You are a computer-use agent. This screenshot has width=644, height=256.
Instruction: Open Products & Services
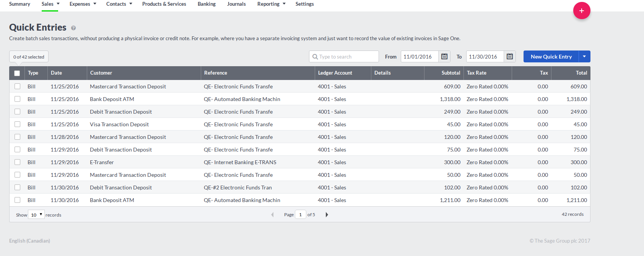[164, 4]
